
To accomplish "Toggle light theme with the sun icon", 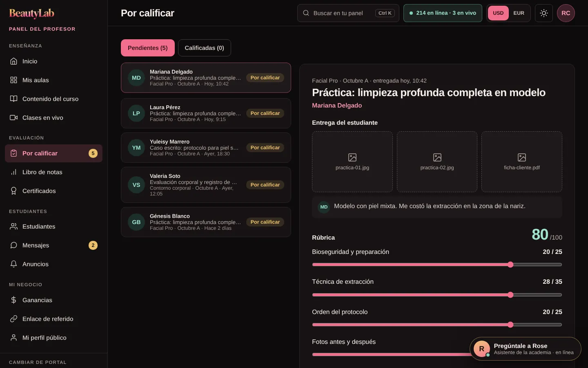I will pyautogui.click(x=544, y=13).
